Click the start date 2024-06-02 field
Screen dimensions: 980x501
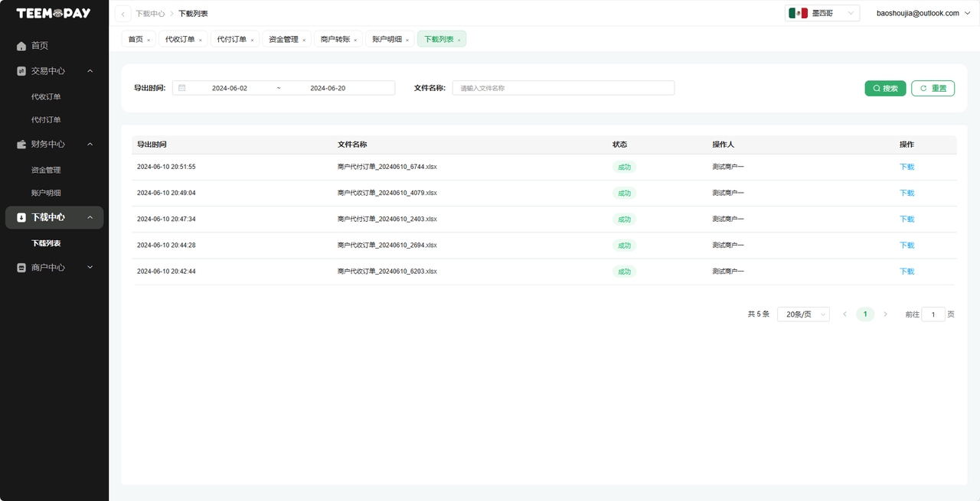[230, 88]
